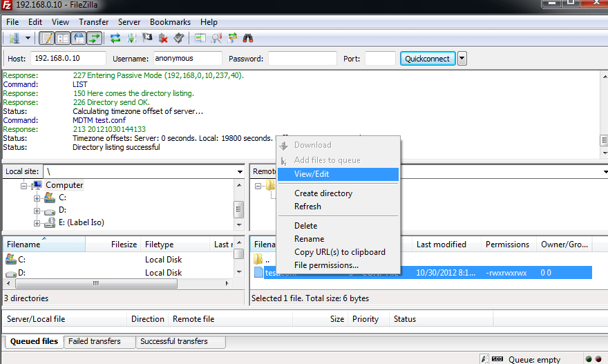Switch to the Successful transfers tab
The width and height of the screenshot is (608, 364).
181,341
